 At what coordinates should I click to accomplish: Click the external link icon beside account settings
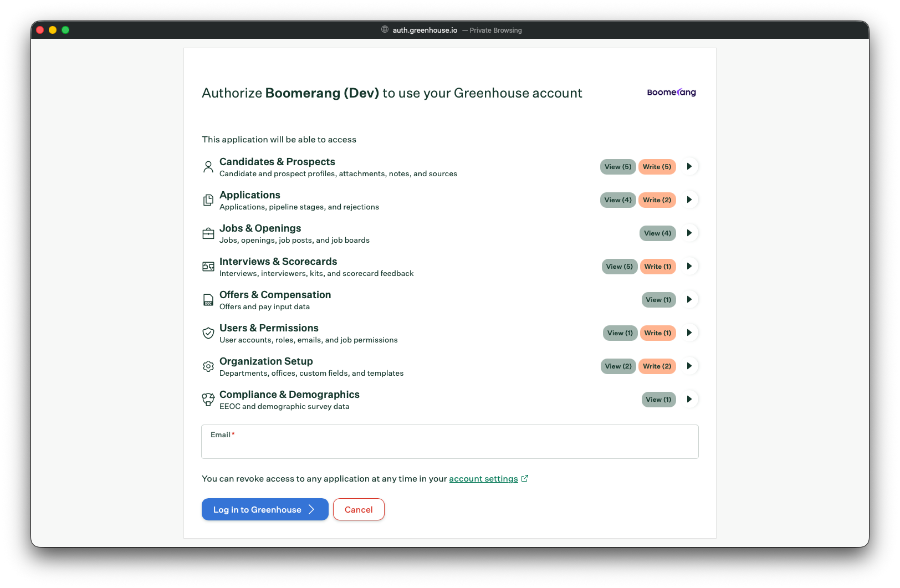tap(525, 478)
